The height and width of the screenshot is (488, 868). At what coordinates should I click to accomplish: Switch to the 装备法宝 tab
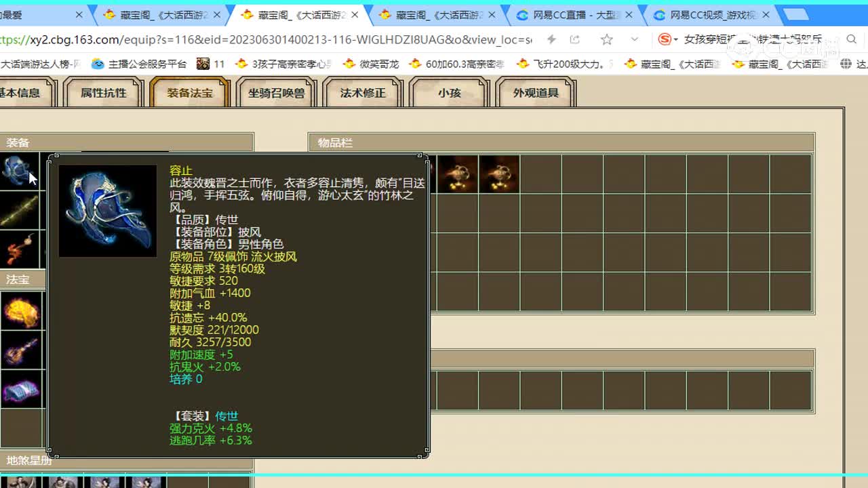pyautogui.click(x=190, y=93)
